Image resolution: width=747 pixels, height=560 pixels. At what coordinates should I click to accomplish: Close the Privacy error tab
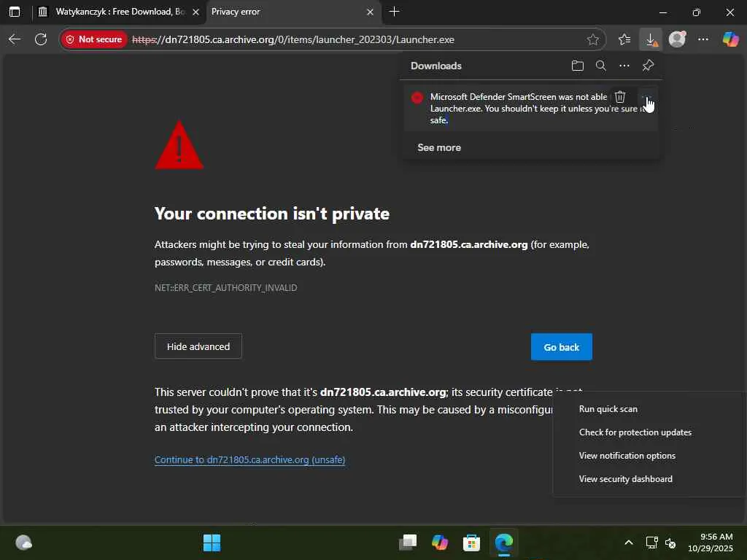(370, 12)
